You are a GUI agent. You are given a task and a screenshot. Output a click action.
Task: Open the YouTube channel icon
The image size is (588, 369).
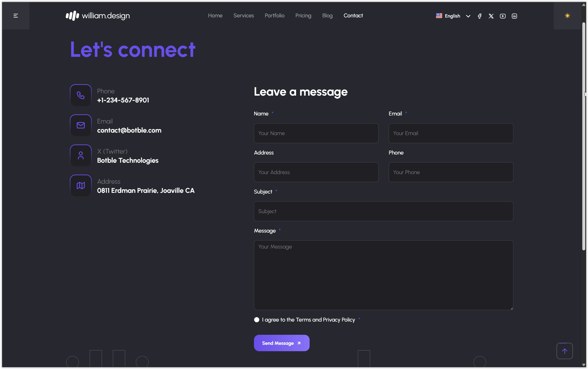coord(502,16)
